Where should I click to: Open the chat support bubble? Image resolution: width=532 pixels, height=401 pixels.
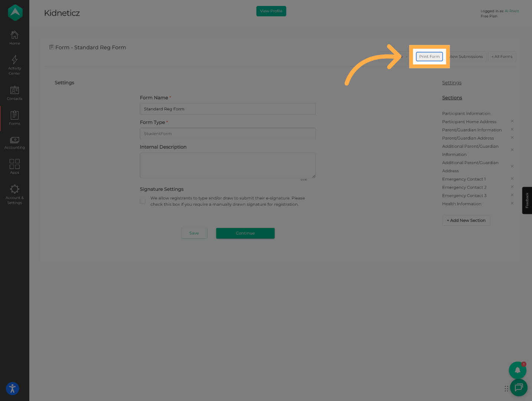(518, 388)
